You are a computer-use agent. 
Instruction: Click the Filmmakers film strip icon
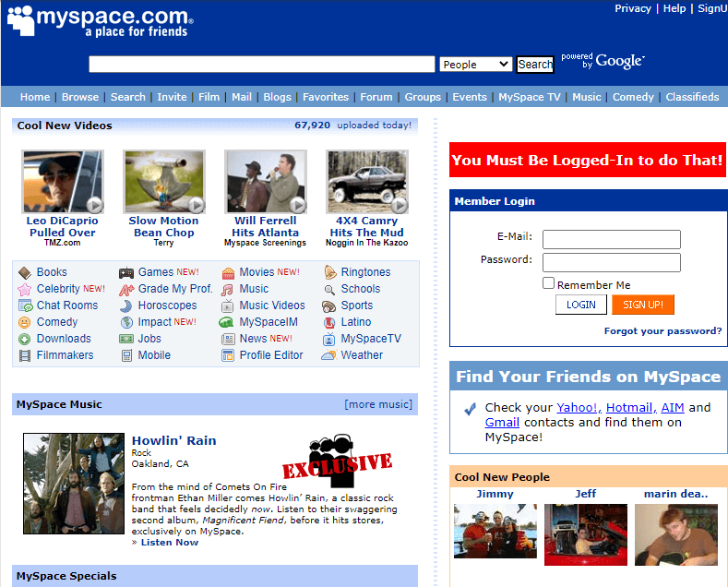pos(25,355)
